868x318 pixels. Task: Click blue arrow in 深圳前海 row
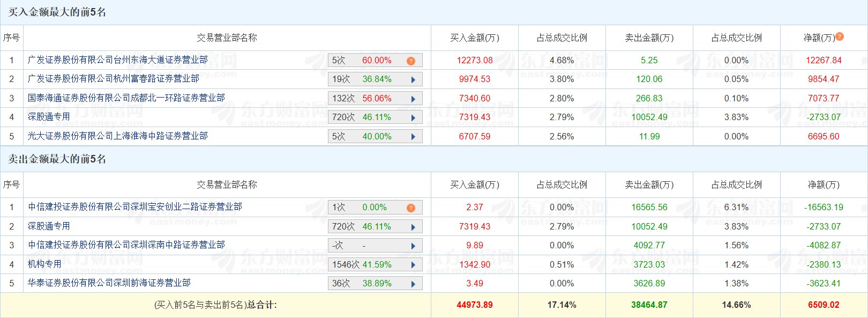click(x=413, y=284)
